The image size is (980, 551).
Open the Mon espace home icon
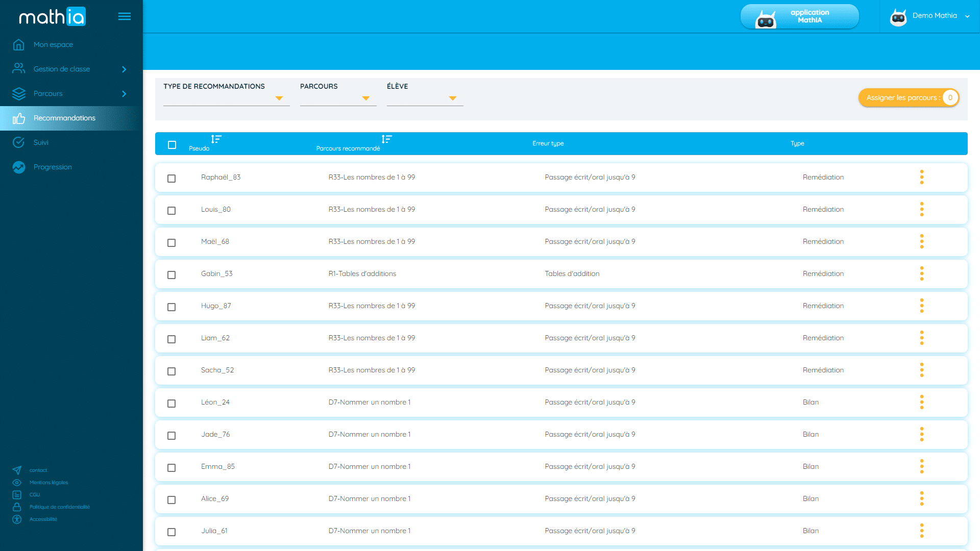click(19, 45)
